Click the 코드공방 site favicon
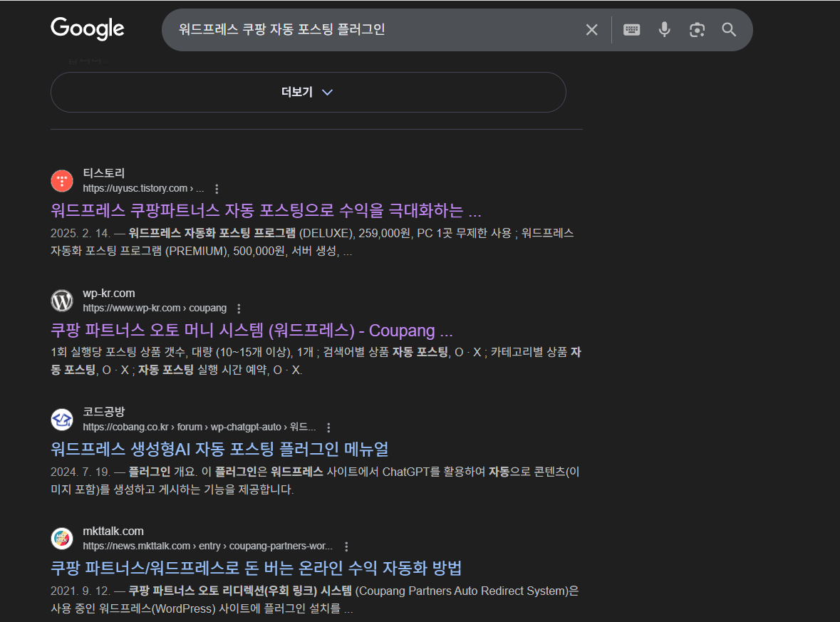This screenshot has width=840, height=622. pos(62,420)
